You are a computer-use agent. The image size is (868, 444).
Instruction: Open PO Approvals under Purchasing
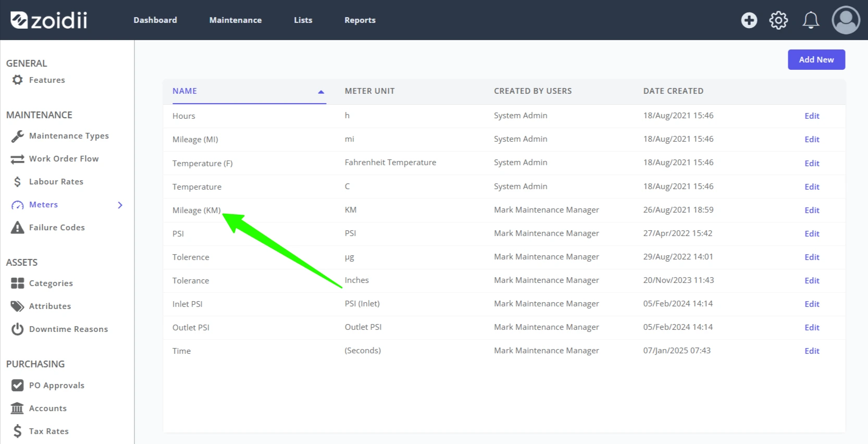tap(57, 386)
